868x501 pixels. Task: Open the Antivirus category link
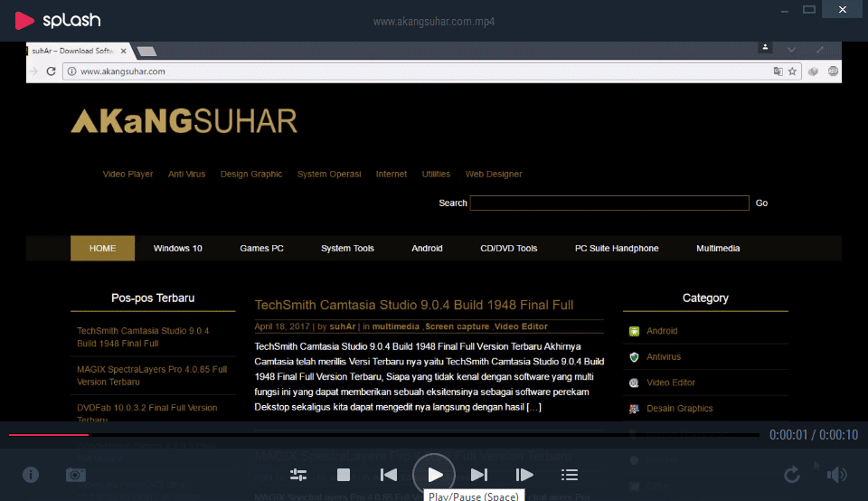coord(664,356)
